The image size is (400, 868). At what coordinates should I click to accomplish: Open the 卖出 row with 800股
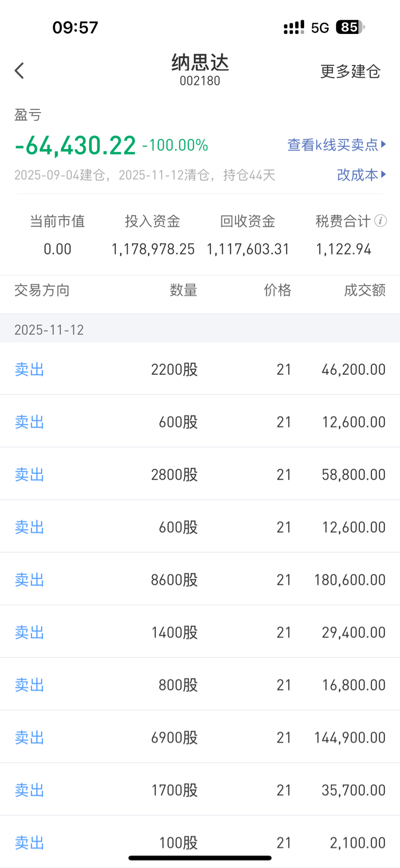click(200, 684)
